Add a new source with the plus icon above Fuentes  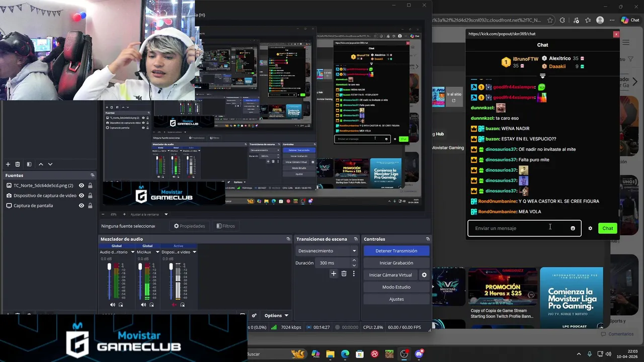pos(8,164)
